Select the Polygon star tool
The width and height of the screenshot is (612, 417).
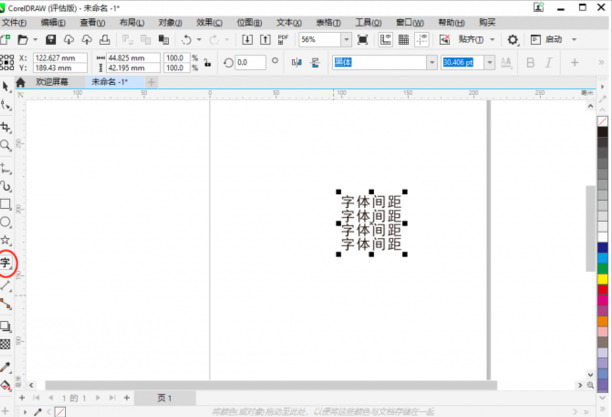click(6, 241)
